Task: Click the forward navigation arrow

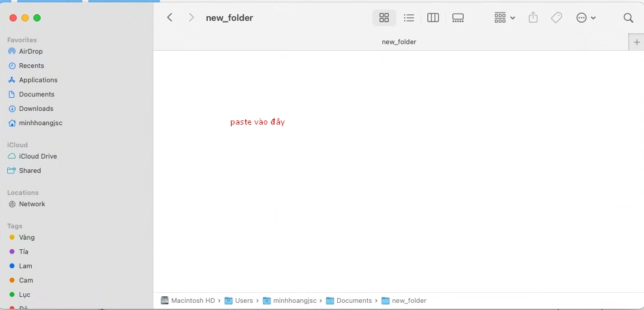Action: tap(191, 18)
